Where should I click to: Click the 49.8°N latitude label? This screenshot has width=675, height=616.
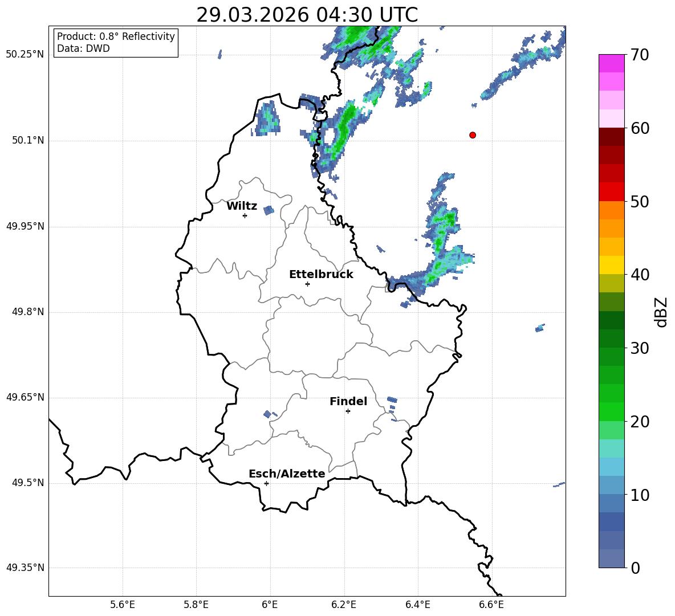click(28, 312)
